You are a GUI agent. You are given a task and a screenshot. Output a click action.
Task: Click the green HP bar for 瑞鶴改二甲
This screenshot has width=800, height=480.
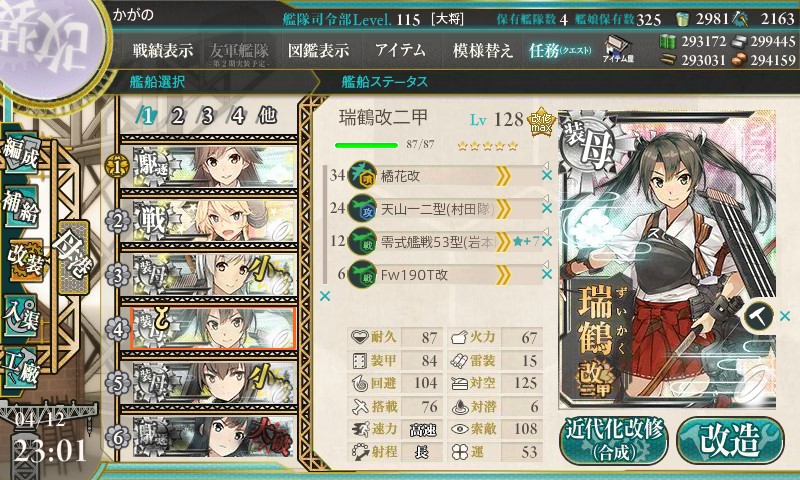pyautogui.click(x=366, y=145)
